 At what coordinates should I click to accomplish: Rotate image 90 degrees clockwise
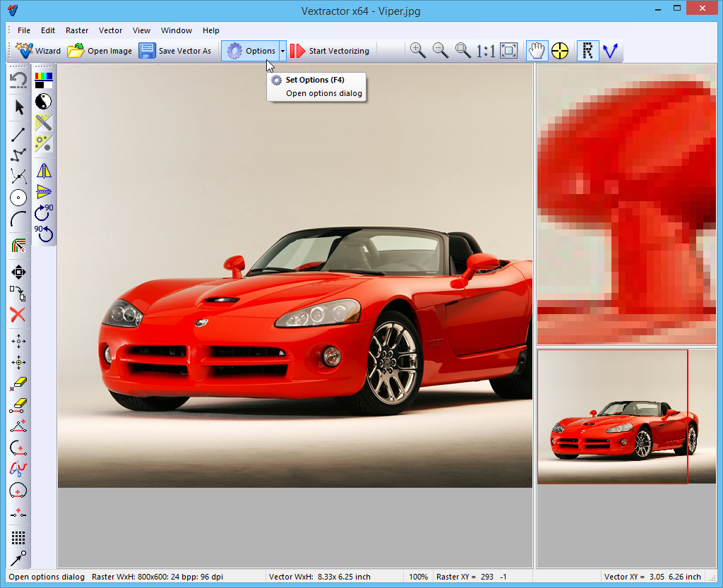pyautogui.click(x=44, y=212)
